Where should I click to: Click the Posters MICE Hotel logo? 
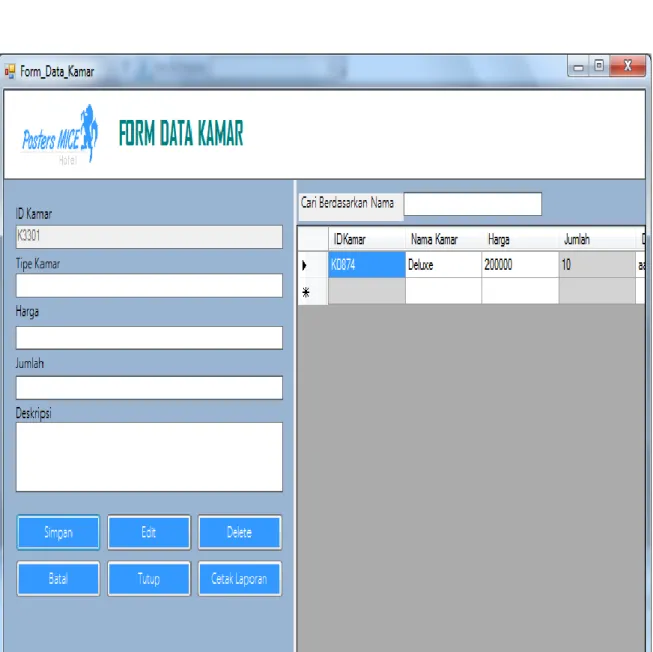60,135
